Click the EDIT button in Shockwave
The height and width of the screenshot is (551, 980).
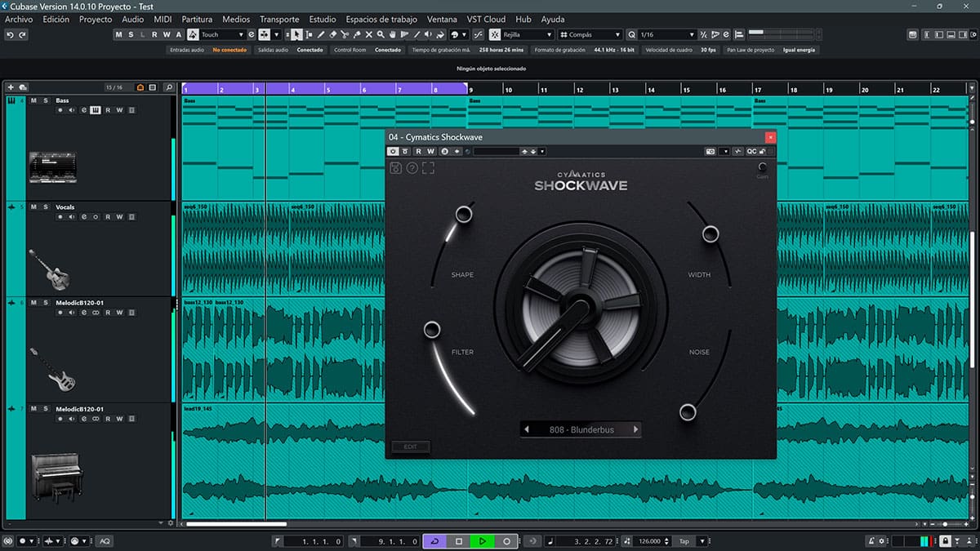[x=411, y=447]
